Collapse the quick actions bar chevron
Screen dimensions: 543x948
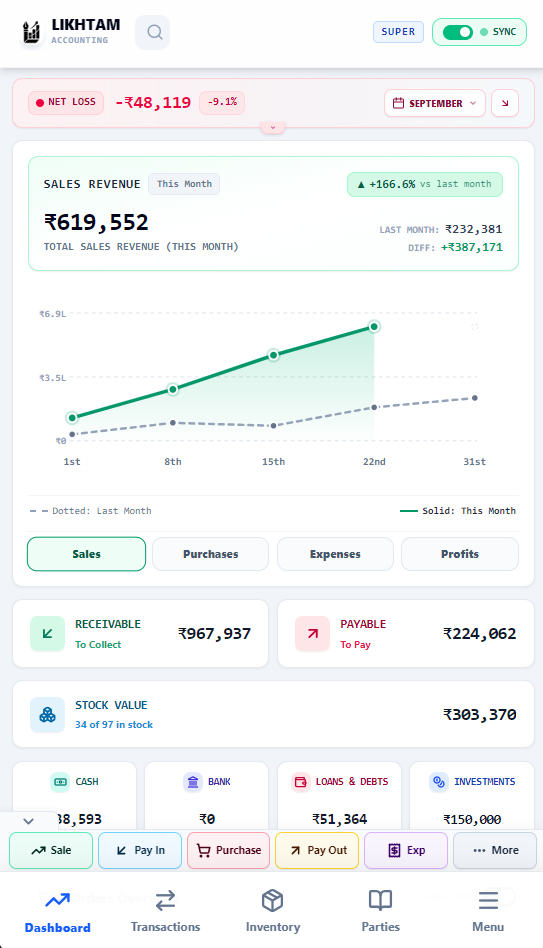click(x=28, y=821)
